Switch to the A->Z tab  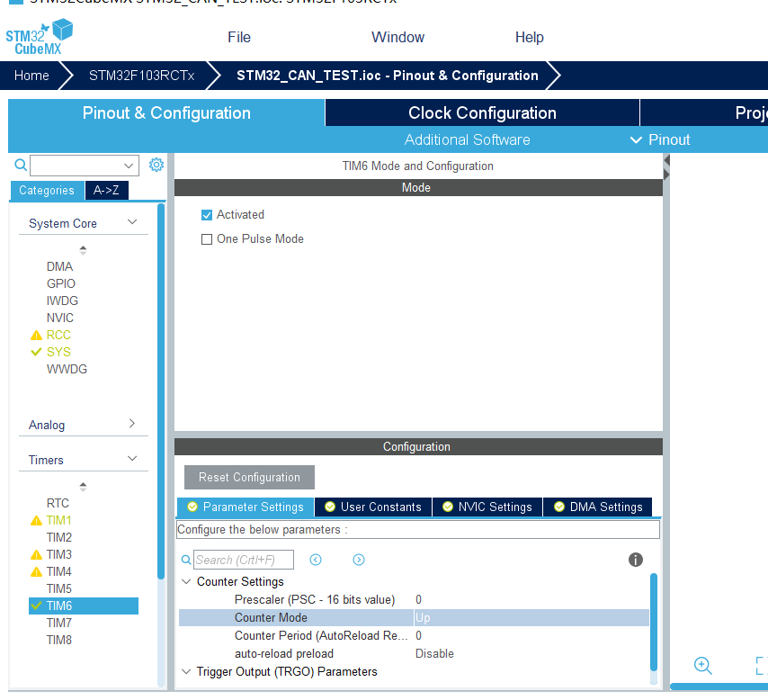(107, 190)
